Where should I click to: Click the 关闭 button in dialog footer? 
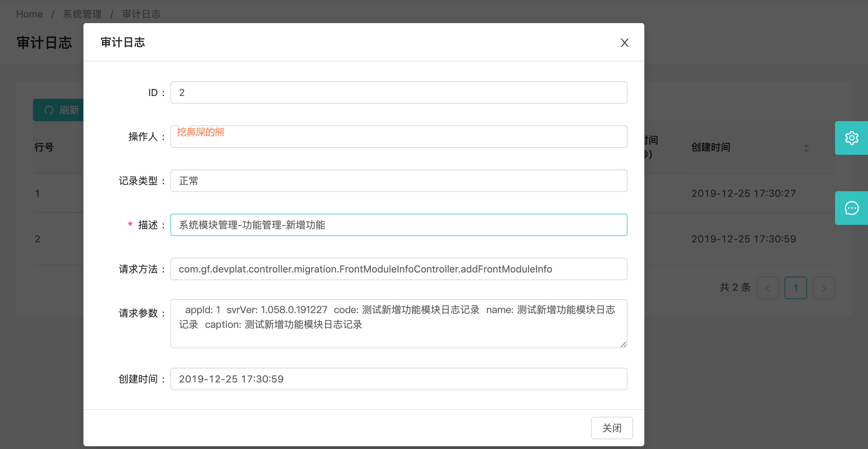pyautogui.click(x=612, y=428)
